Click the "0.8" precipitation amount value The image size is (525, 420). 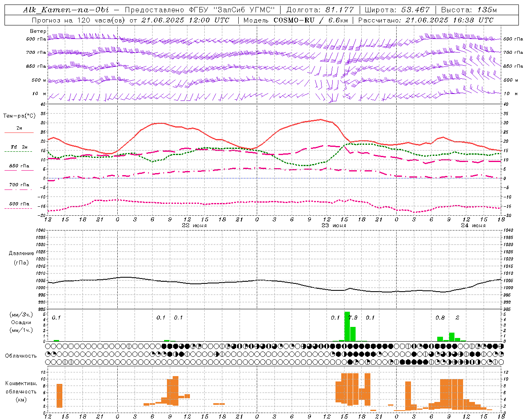pyautogui.click(x=440, y=317)
